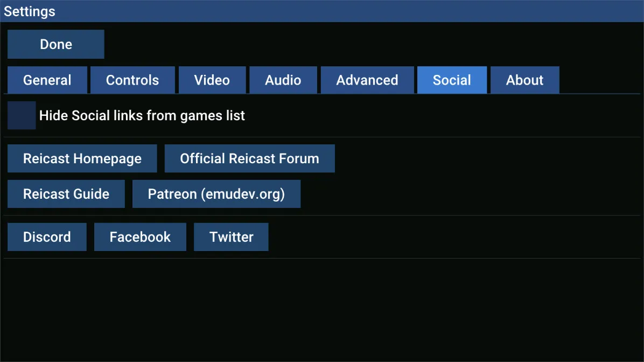This screenshot has width=644, height=362.
Task: Open the Twitter link button
Action: pos(231,236)
